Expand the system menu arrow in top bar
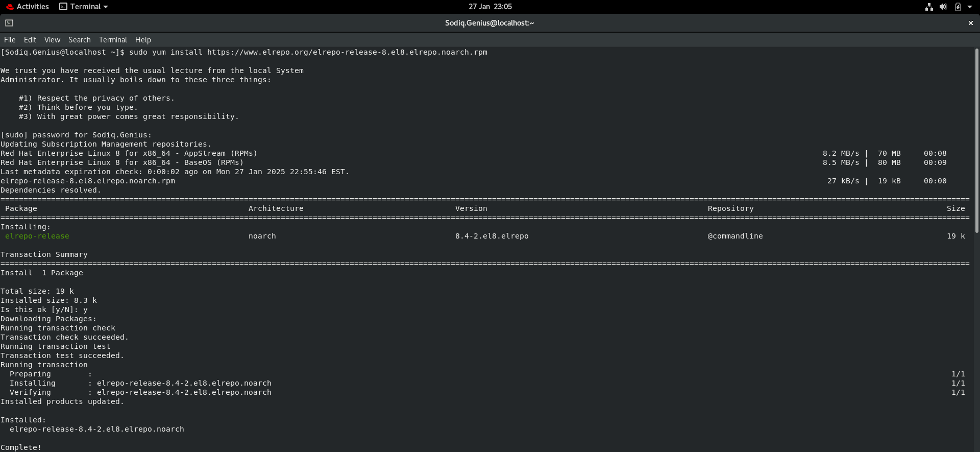Image resolution: width=980 pixels, height=452 pixels. pyautogui.click(x=970, y=7)
